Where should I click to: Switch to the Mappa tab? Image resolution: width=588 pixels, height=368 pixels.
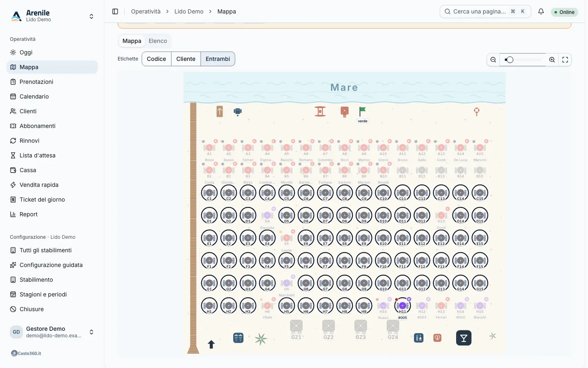tap(132, 41)
